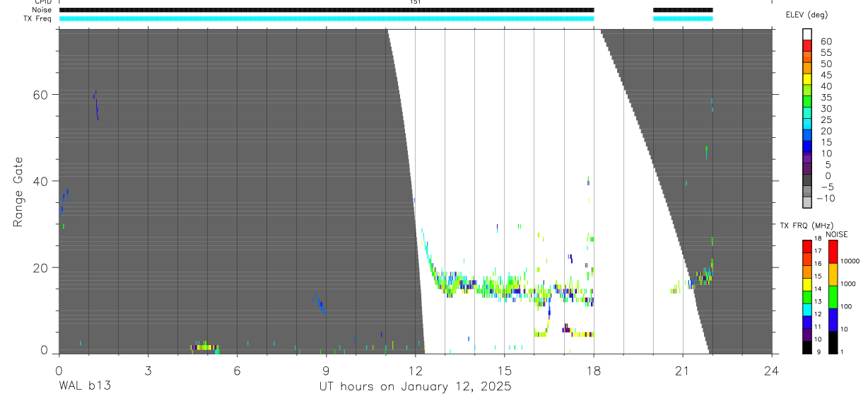Click the "UT hours on January 12, 2025" label
The width and height of the screenshot is (868, 401).
[416, 388]
